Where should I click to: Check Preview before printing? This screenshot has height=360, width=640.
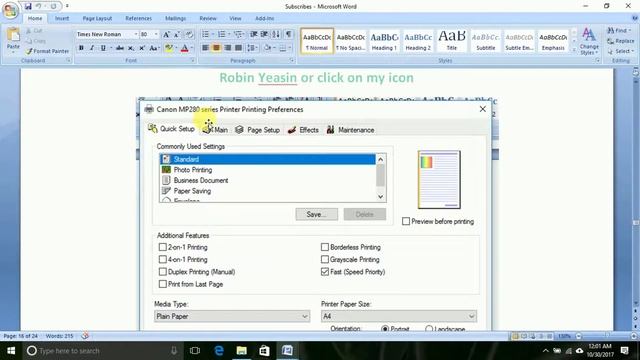(406, 221)
